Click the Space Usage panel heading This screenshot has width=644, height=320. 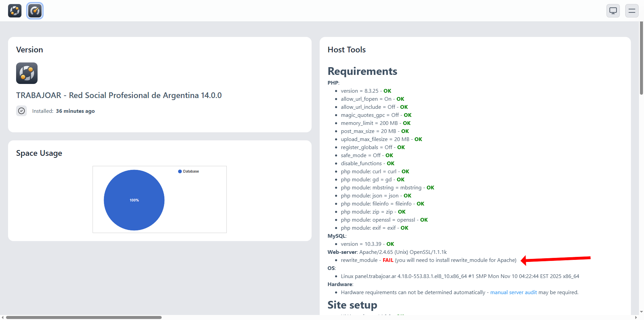tap(39, 153)
